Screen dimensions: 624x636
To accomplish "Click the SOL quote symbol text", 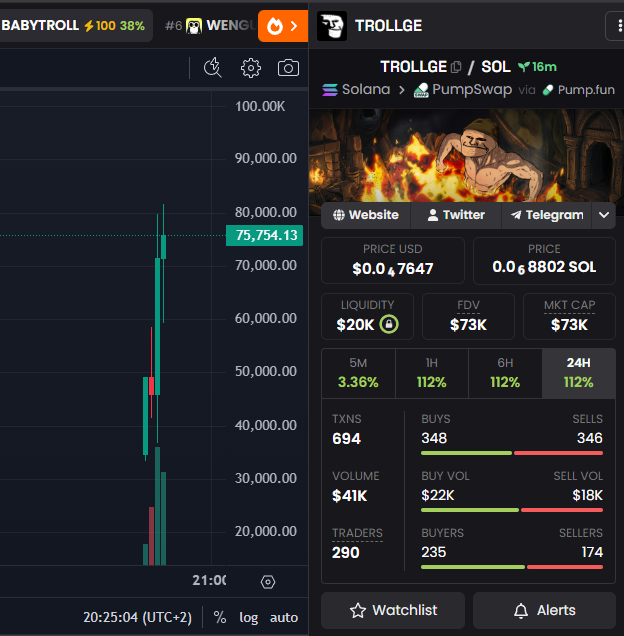I will [x=496, y=67].
